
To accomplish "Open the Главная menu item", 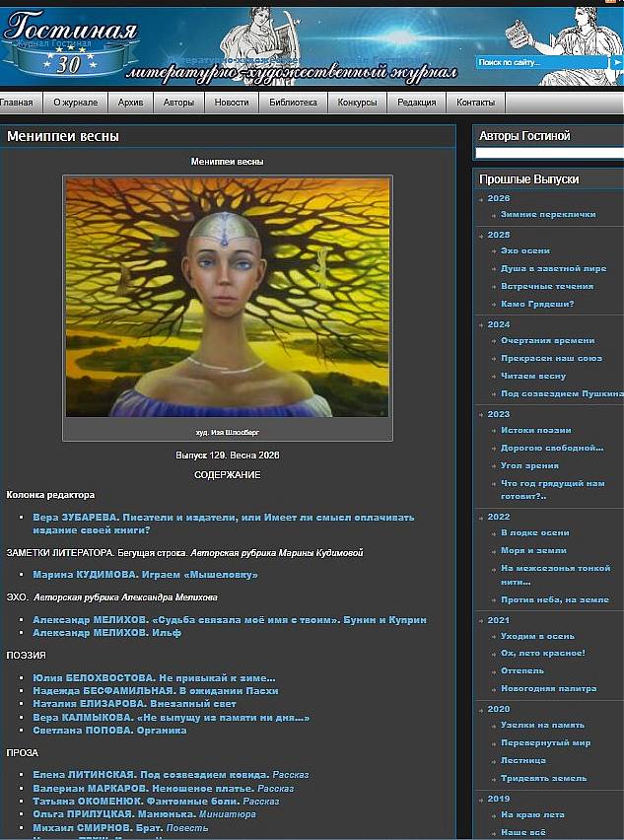I will coord(17,103).
